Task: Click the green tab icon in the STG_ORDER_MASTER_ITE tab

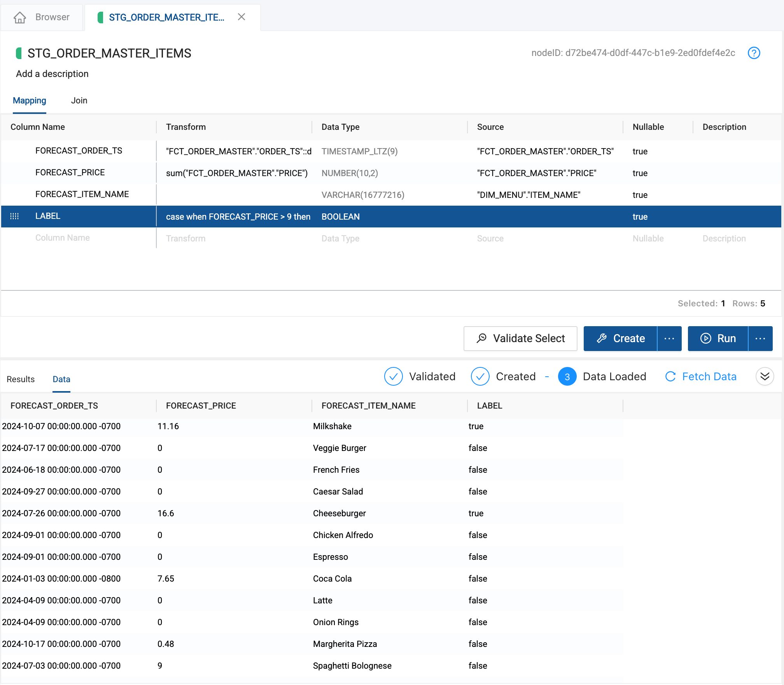Action: 100,17
